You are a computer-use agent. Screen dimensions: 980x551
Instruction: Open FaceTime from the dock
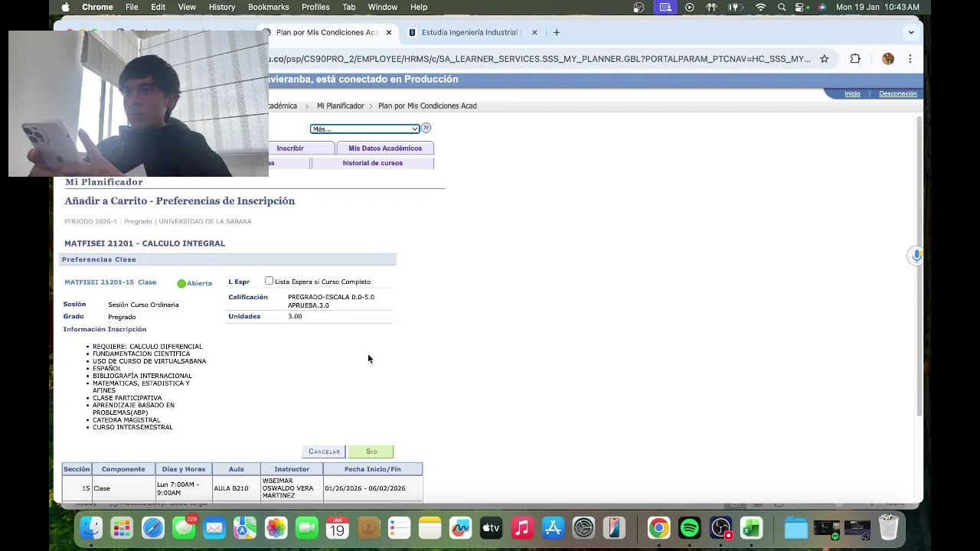(306, 528)
